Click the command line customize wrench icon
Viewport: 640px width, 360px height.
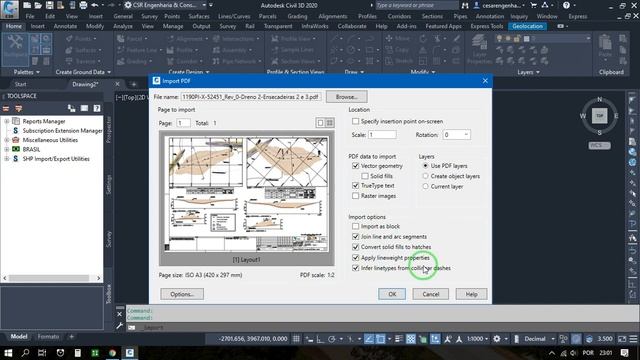[120, 326]
